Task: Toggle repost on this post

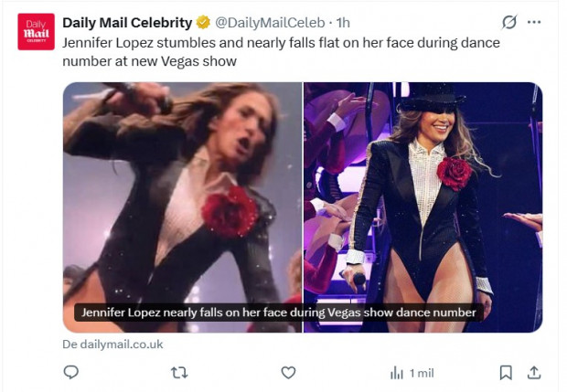Action: click(x=179, y=372)
